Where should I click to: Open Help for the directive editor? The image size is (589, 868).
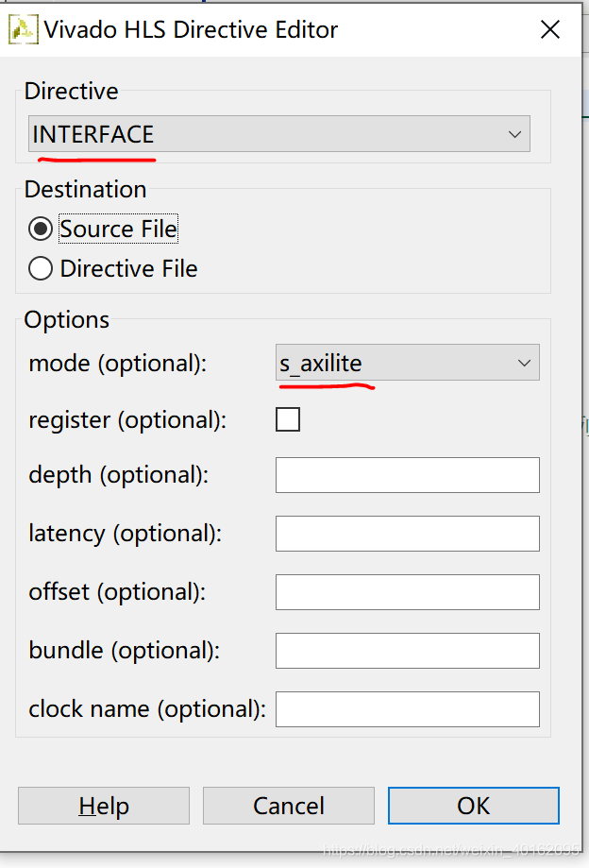coord(104,806)
